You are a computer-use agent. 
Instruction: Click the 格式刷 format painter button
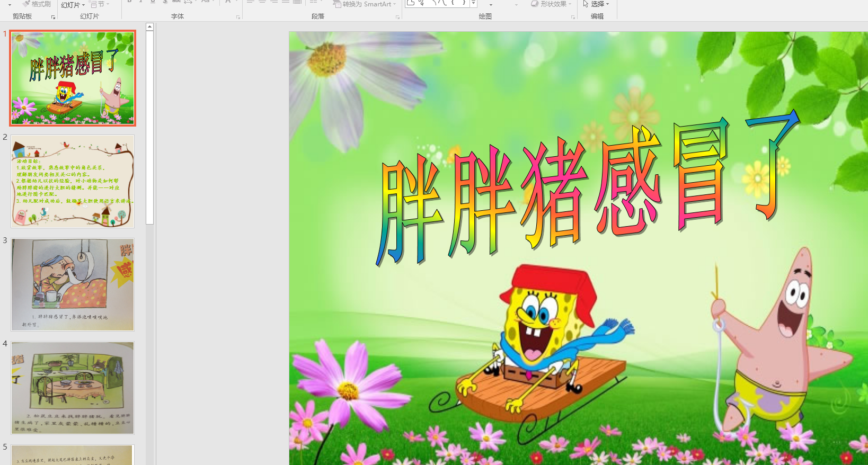tap(37, 4)
